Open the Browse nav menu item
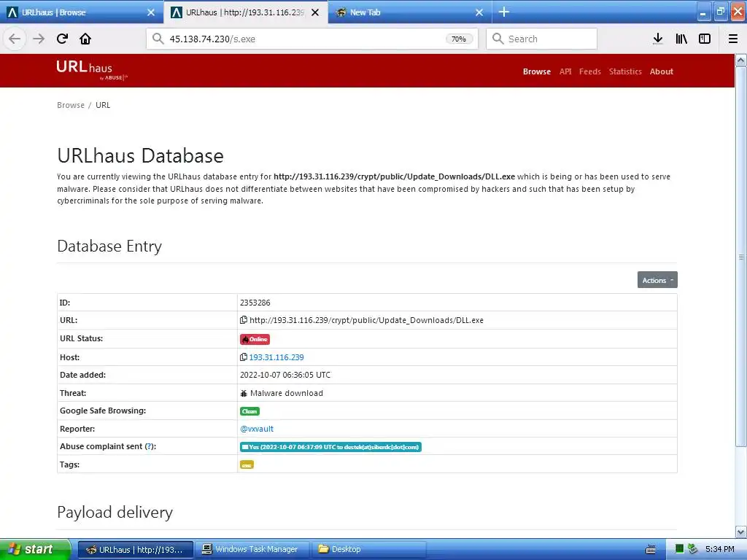747x560 pixels. click(x=537, y=71)
